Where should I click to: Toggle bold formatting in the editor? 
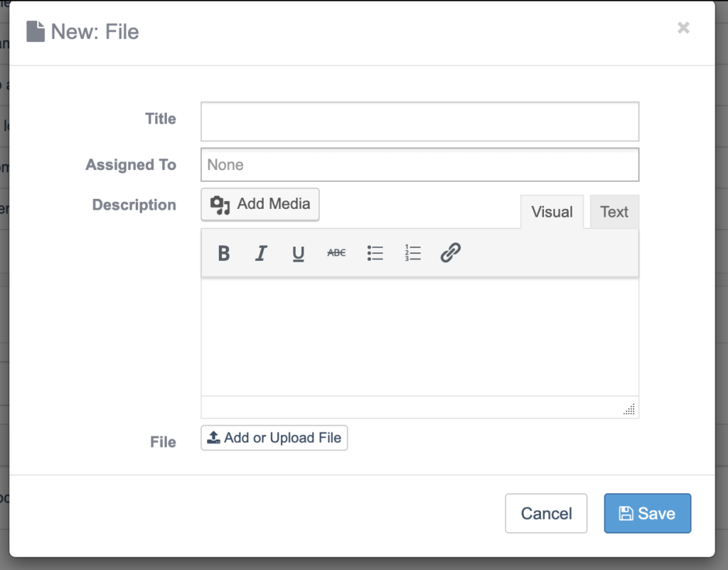223,253
